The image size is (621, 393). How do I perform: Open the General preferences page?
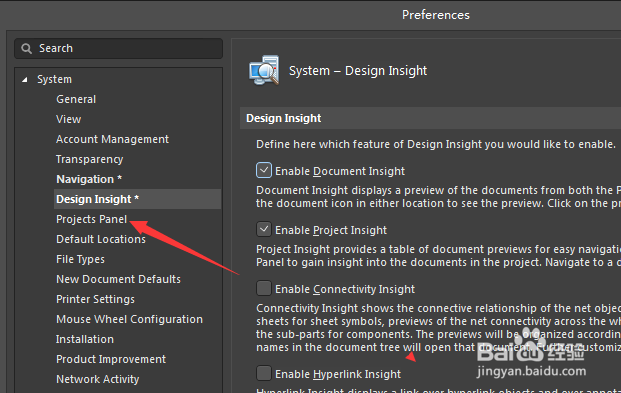[x=76, y=99]
